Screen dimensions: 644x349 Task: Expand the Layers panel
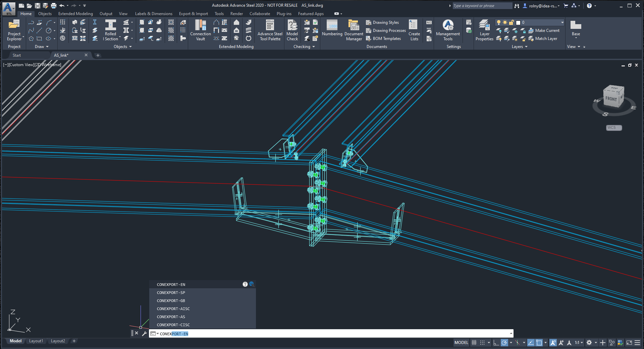[519, 47]
